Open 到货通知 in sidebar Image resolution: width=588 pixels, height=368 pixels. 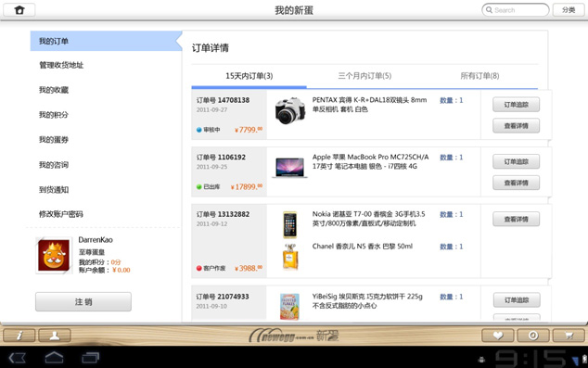(x=54, y=190)
